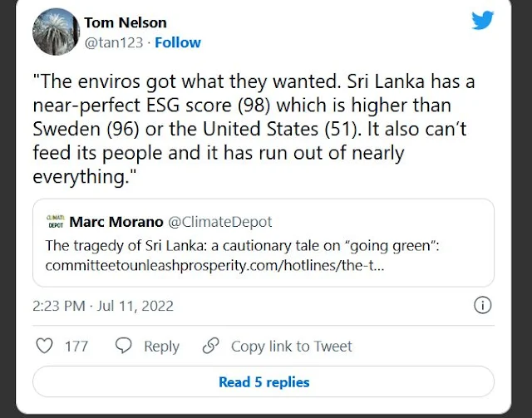Screen dimensions: 532x418
Task: Open the Tom Nelson profile name
Action: (126, 22)
